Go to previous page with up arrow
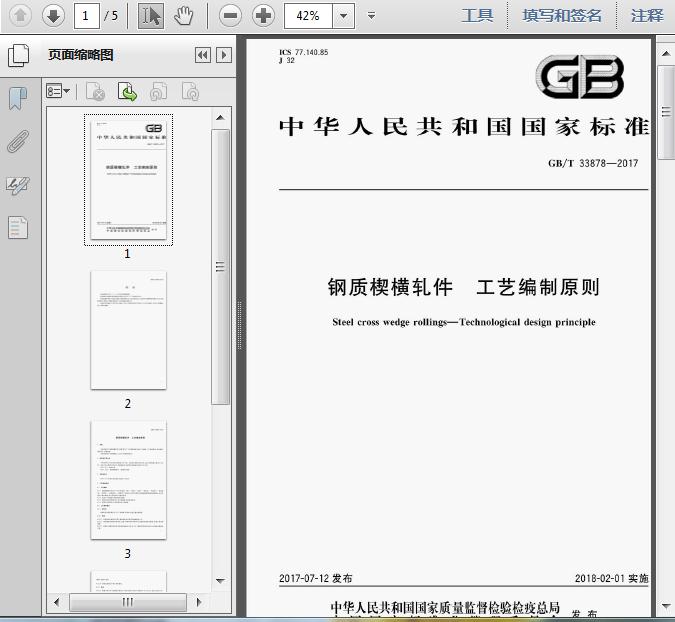This screenshot has width=675, height=622. click(x=20, y=16)
